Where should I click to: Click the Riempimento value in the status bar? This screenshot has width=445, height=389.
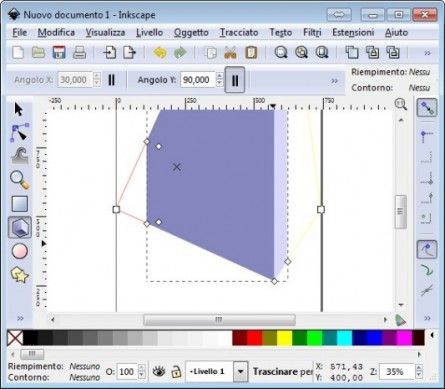point(85,366)
